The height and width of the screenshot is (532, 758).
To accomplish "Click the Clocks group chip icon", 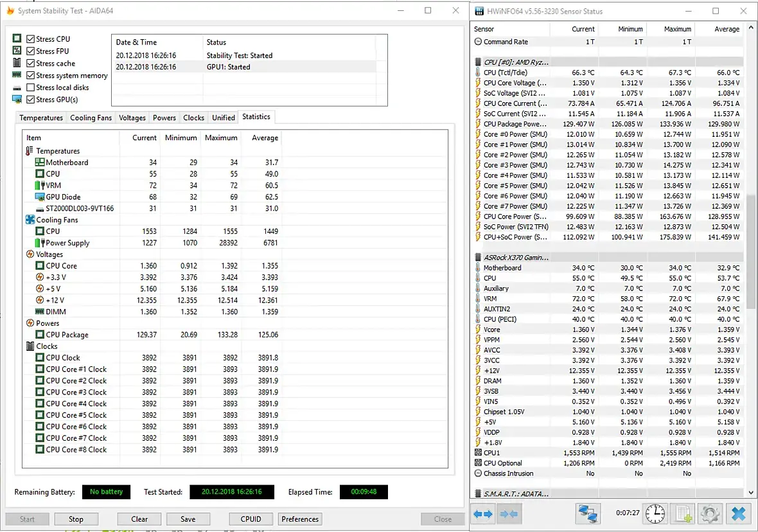I will coord(30,346).
